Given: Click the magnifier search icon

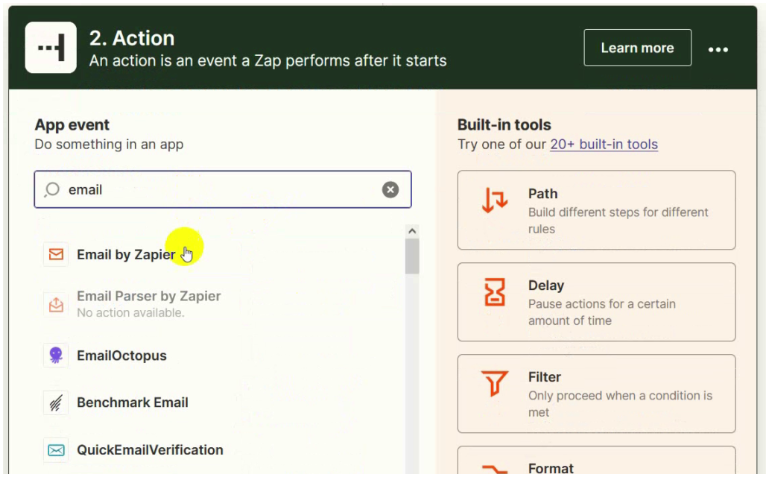Looking at the screenshot, I should (52, 189).
